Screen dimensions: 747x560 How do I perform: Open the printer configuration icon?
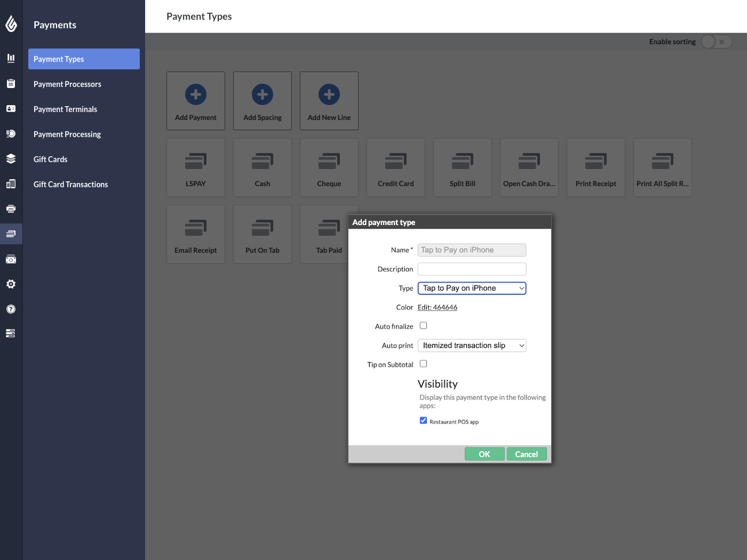point(11,209)
